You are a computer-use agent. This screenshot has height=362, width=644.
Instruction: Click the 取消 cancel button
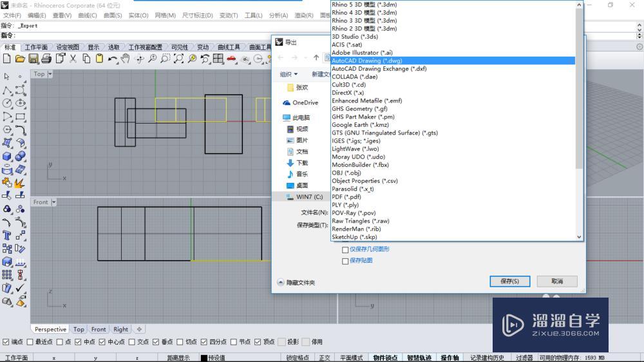click(x=557, y=281)
